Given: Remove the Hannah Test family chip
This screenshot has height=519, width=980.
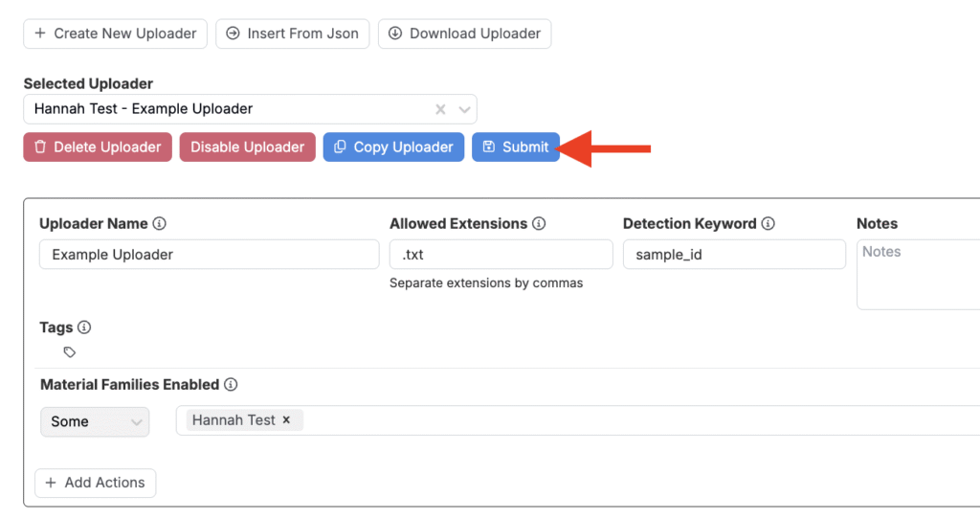Looking at the screenshot, I should click(x=286, y=420).
